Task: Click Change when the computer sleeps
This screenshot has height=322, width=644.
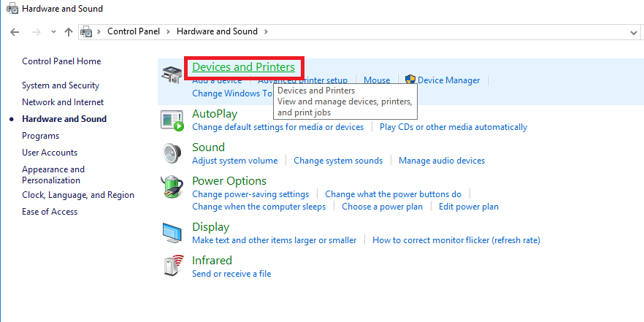Action: point(258,206)
